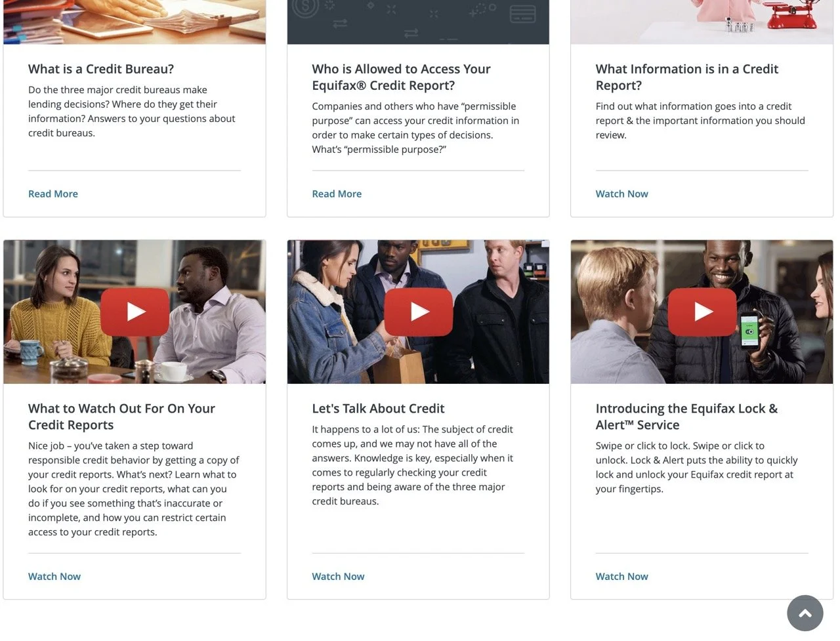Click the phone with green lock screen in video

pyautogui.click(x=749, y=331)
